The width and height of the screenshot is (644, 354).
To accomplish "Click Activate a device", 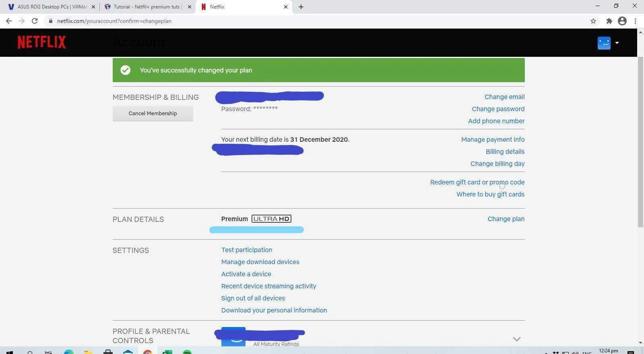I will pyautogui.click(x=246, y=274).
